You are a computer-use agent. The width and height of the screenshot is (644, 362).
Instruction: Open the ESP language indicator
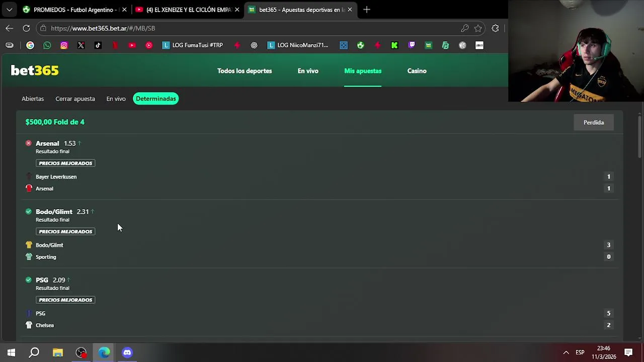[580, 352]
